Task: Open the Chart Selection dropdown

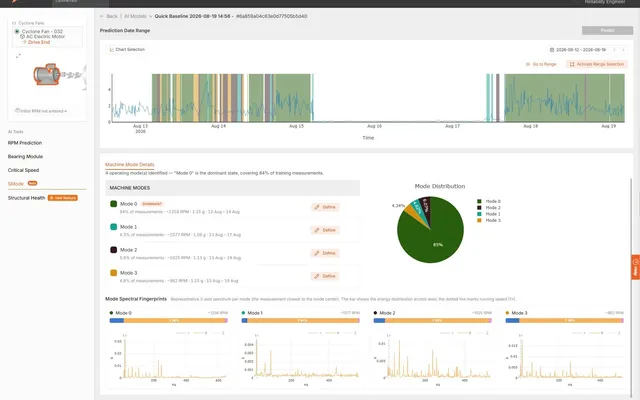Action: tap(127, 49)
